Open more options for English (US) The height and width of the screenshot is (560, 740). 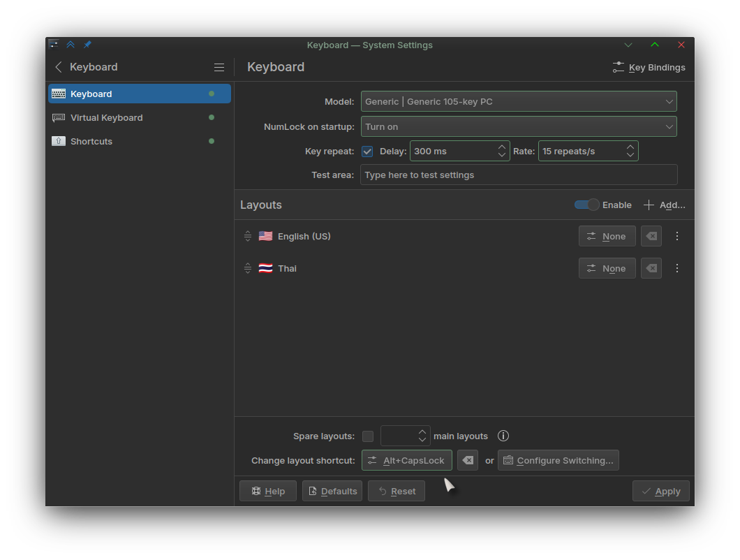(676, 236)
